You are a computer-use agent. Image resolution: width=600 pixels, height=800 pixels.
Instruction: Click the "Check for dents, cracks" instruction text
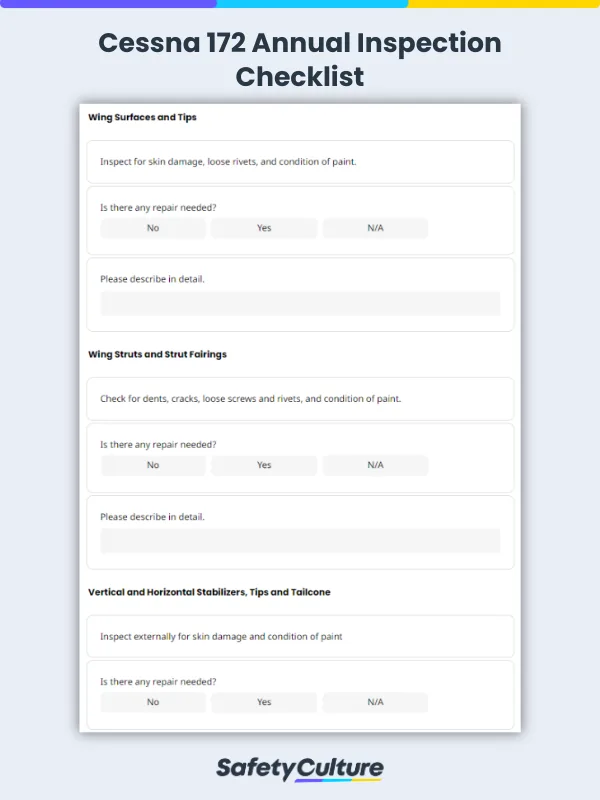(x=250, y=398)
